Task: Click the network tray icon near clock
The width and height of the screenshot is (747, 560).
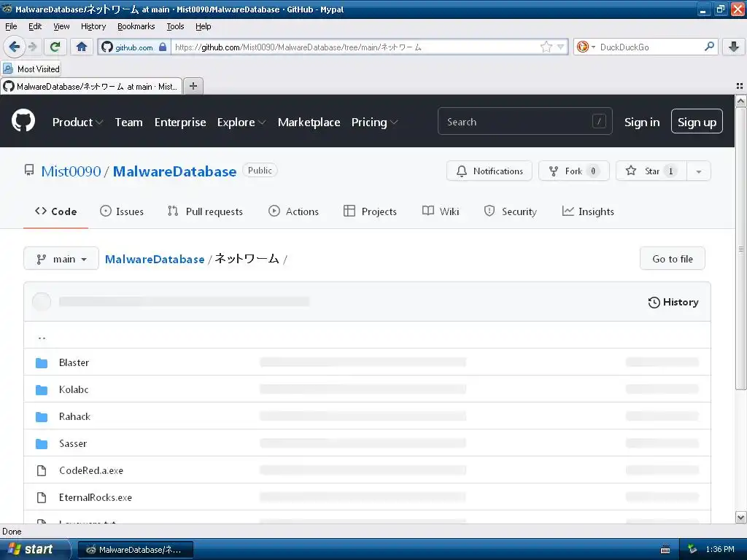Action: (x=692, y=549)
